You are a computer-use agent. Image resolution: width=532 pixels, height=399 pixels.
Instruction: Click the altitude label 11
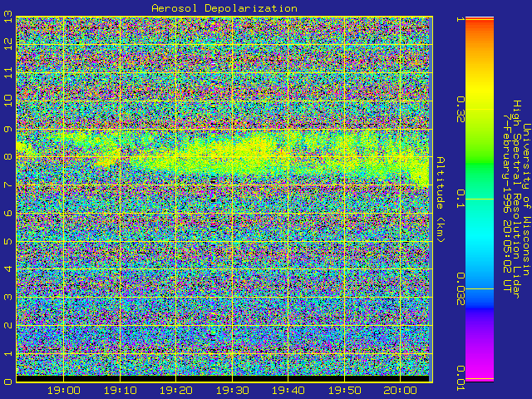tap(8, 72)
